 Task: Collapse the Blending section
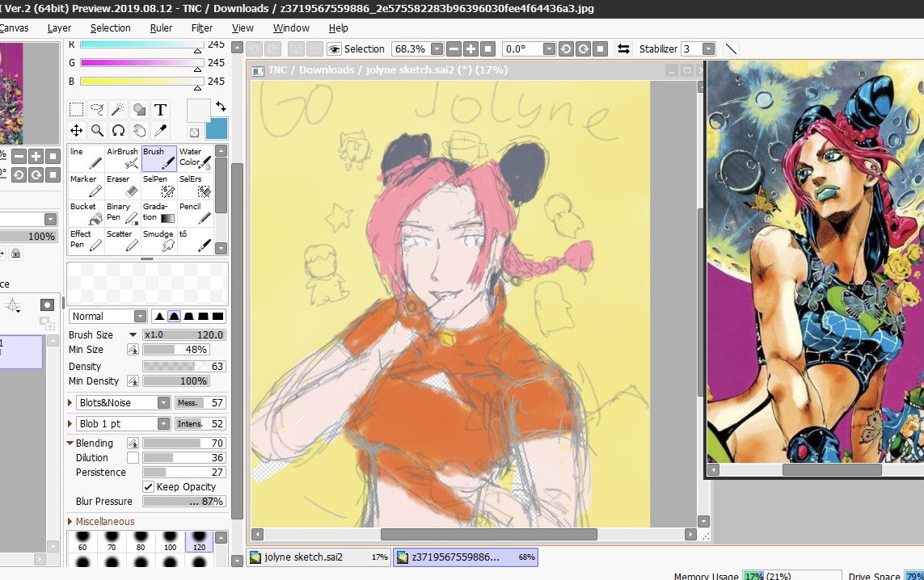coord(70,443)
